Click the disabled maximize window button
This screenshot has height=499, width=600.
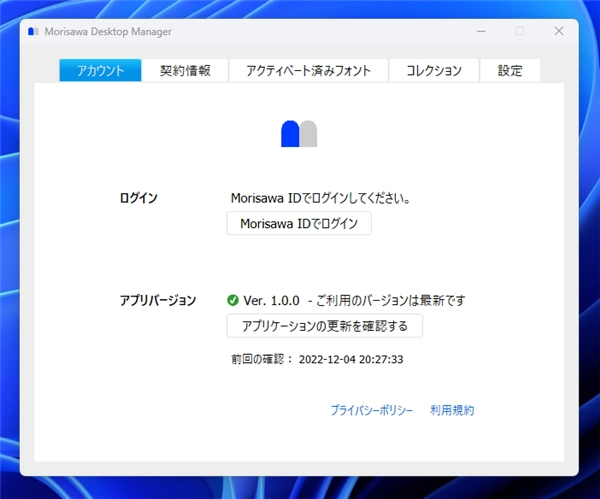click(x=520, y=31)
